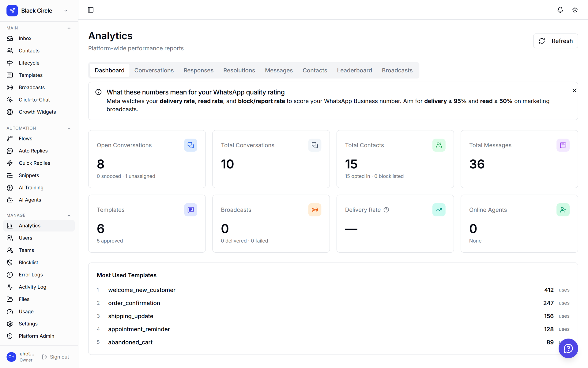Open the Broadcasts analytics tab

397,71
